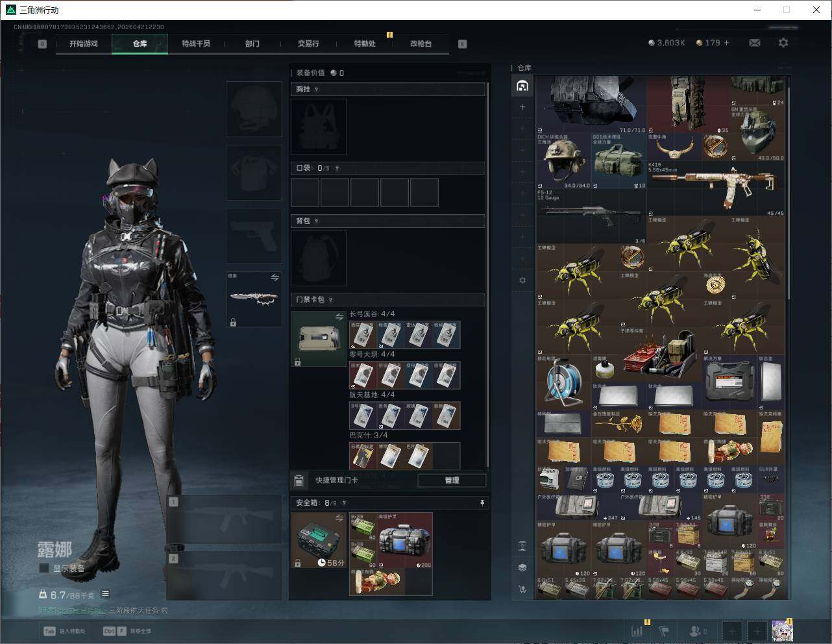Image resolution: width=832 pixels, height=644 pixels.
Task: Click the 快捷管理门卡 card icon
Action: [299, 480]
